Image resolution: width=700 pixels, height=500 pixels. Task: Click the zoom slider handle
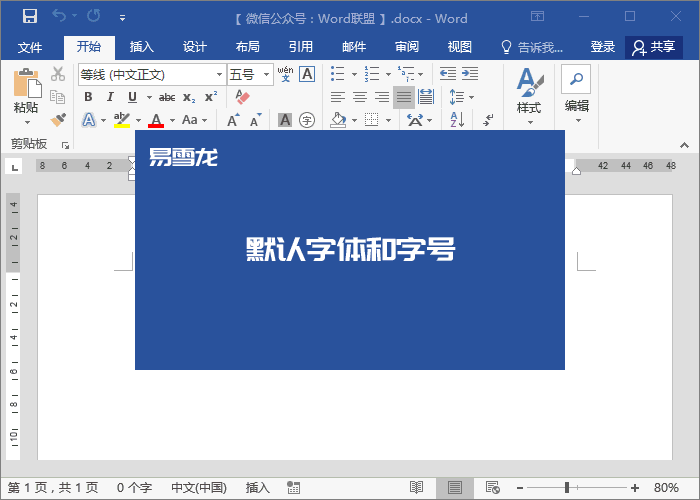pyautogui.click(x=567, y=488)
